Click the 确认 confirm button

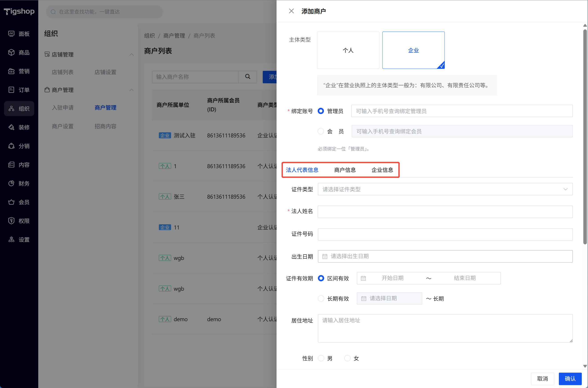[x=570, y=378]
